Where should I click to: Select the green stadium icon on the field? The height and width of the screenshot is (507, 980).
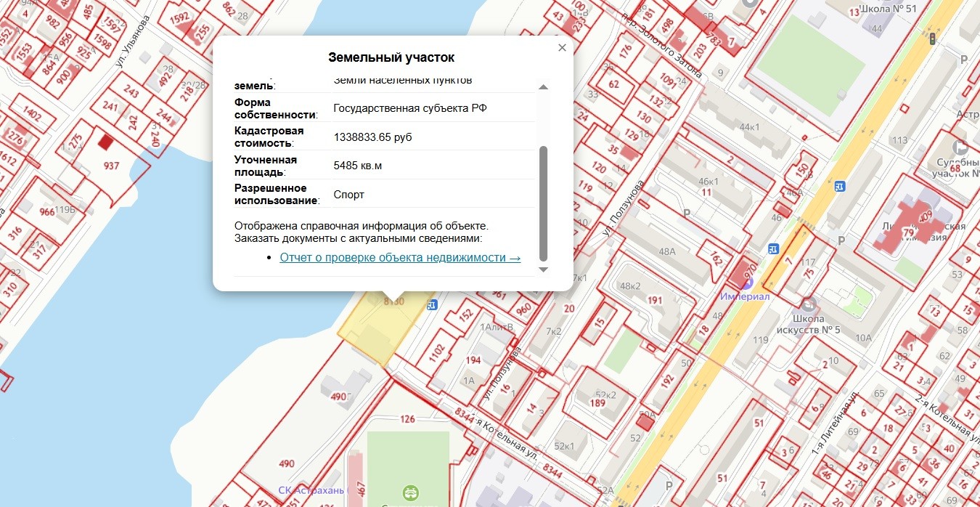411,493
